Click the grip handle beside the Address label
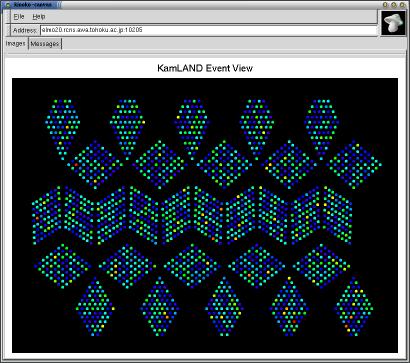The width and height of the screenshot is (410, 363). point(8,30)
